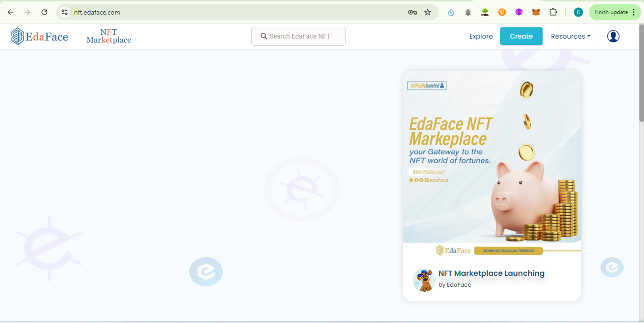Expand the Resources dropdown
The height and width of the screenshot is (323, 644).
click(571, 36)
